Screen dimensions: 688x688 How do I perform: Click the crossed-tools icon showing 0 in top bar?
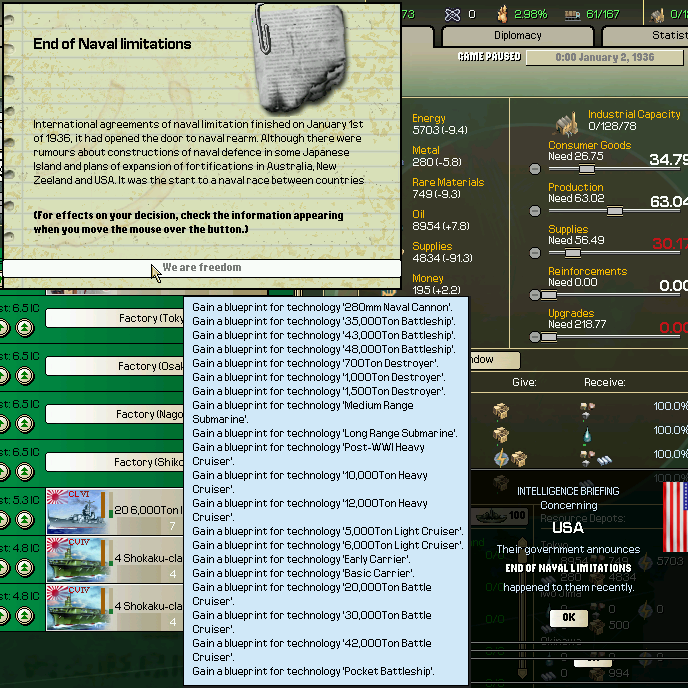tap(452, 15)
